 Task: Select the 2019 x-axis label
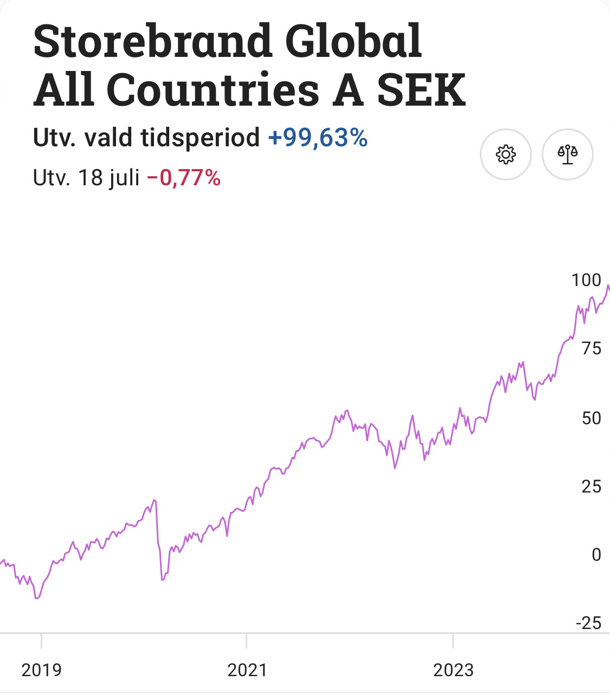41,670
